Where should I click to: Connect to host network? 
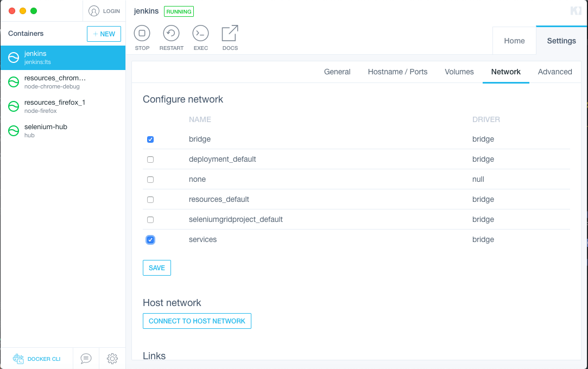(x=197, y=321)
